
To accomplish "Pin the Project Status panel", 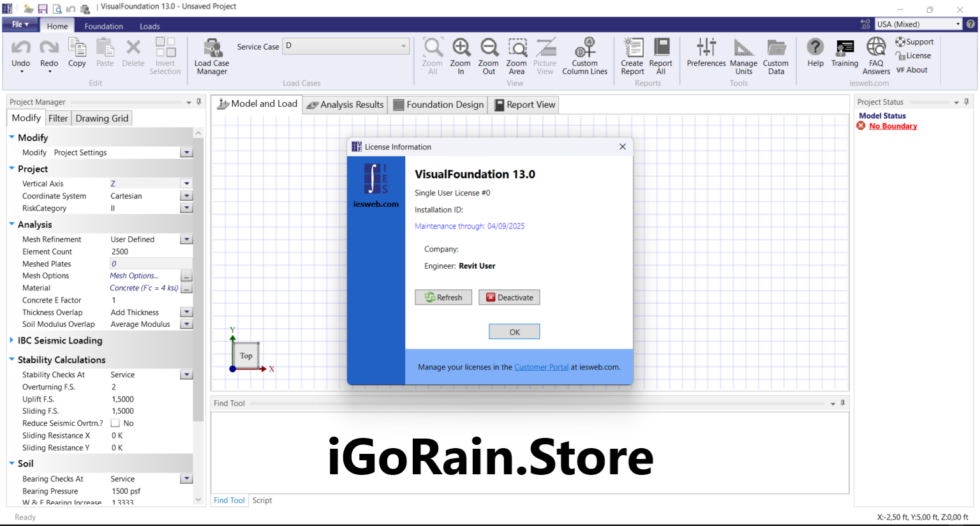I will tap(967, 102).
